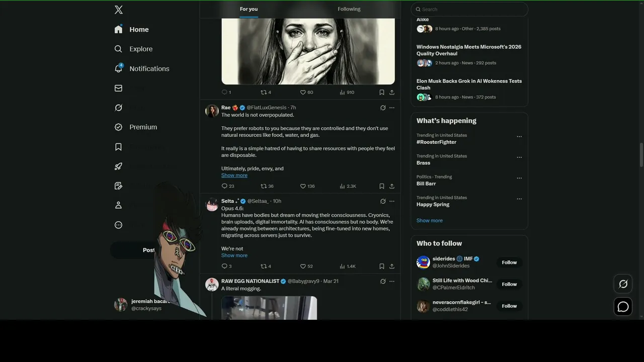Click the X logo in sidebar
Screen dimensions: 644x362
pos(118,10)
